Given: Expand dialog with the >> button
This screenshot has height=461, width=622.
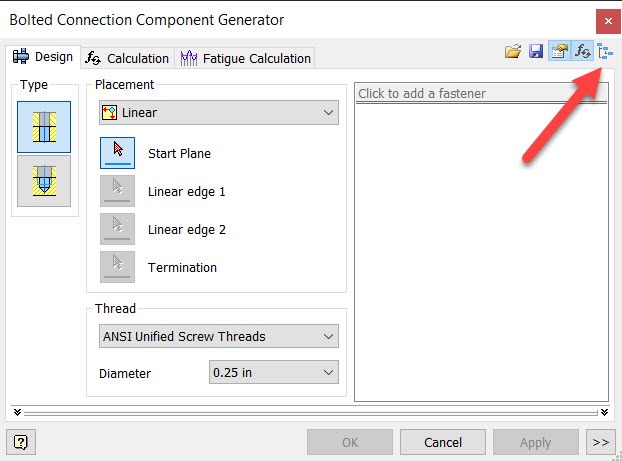Looking at the screenshot, I should tap(601, 442).
